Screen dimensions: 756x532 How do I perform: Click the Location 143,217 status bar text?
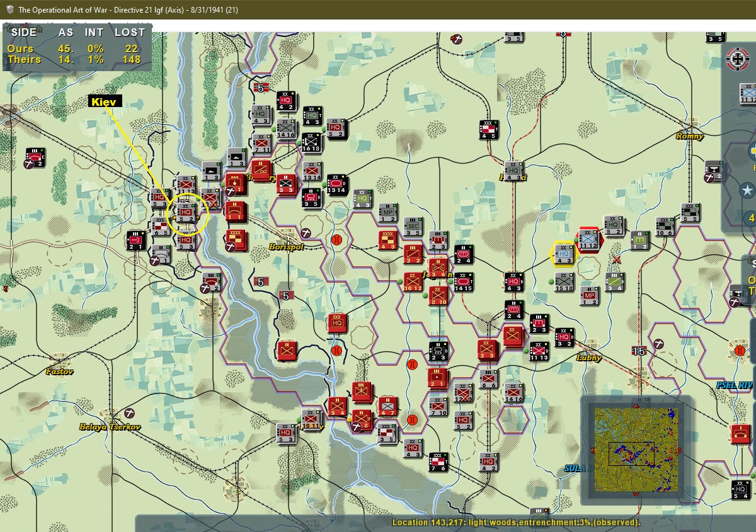517,523
